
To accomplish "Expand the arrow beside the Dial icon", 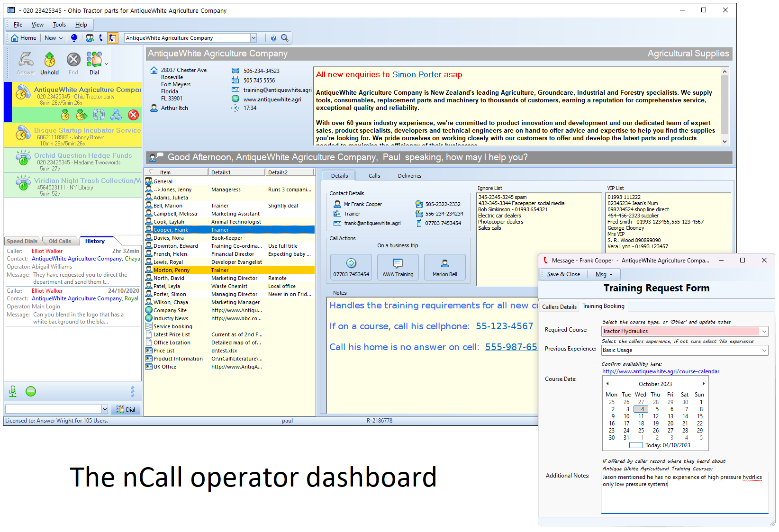I will [107, 63].
